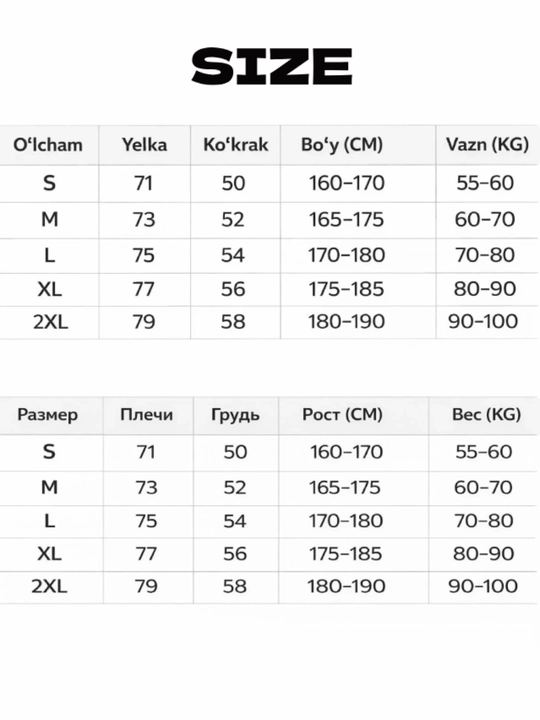Viewport: 540px width, 720px height.
Task: Select the 2XL row in the lower table
Action: click(270, 587)
